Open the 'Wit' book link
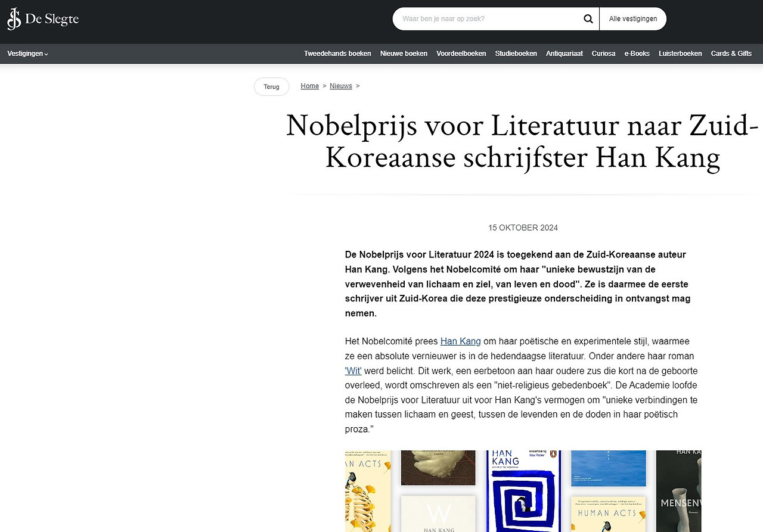Viewport: 763px width, 532px height. click(x=353, y=371)
